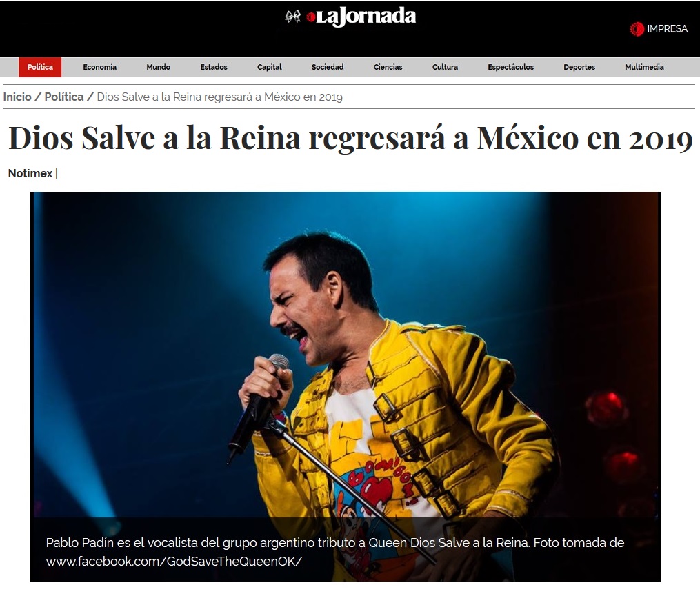Open the Cultura section

[445, 67]
